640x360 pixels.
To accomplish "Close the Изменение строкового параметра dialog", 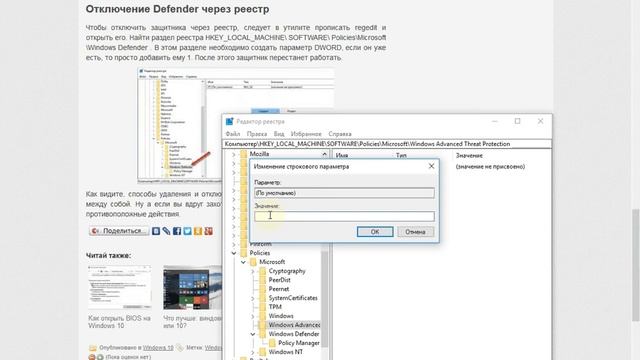I will coord(431,166).
